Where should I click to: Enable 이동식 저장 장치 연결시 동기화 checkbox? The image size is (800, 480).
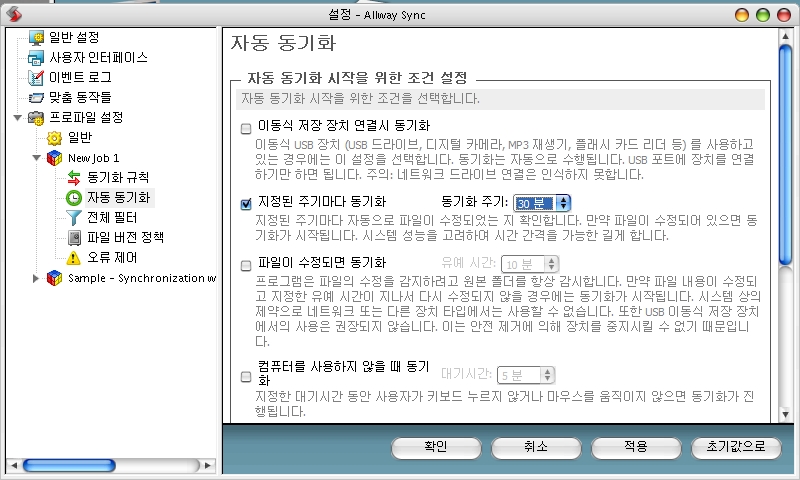pyautogui.click(x=246, y=129)
